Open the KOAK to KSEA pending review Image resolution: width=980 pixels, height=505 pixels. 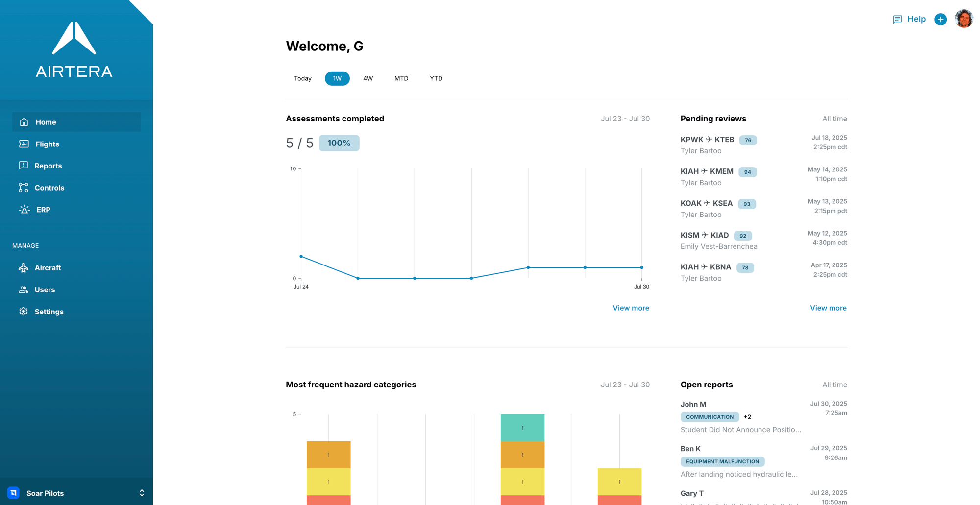click(x=763, y=208)
